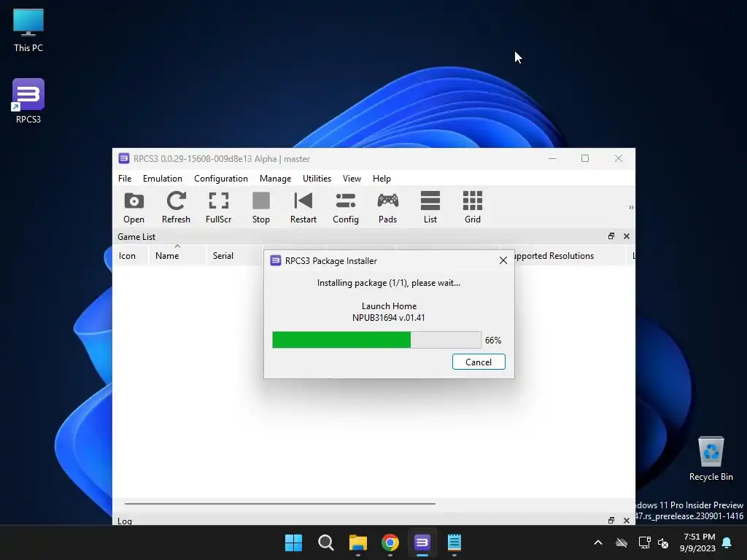
Task: Select the This PC desktop icon
Action: point(28,30)
